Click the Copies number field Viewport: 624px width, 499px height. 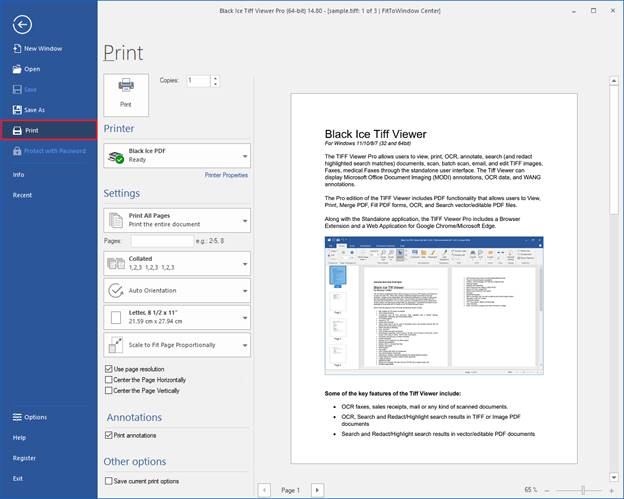(x=198, y=81)
